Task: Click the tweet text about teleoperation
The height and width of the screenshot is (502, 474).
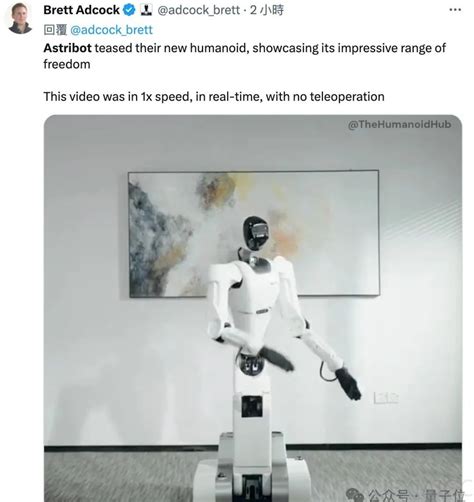Action: pyautogui.click(x=214, y=97)
